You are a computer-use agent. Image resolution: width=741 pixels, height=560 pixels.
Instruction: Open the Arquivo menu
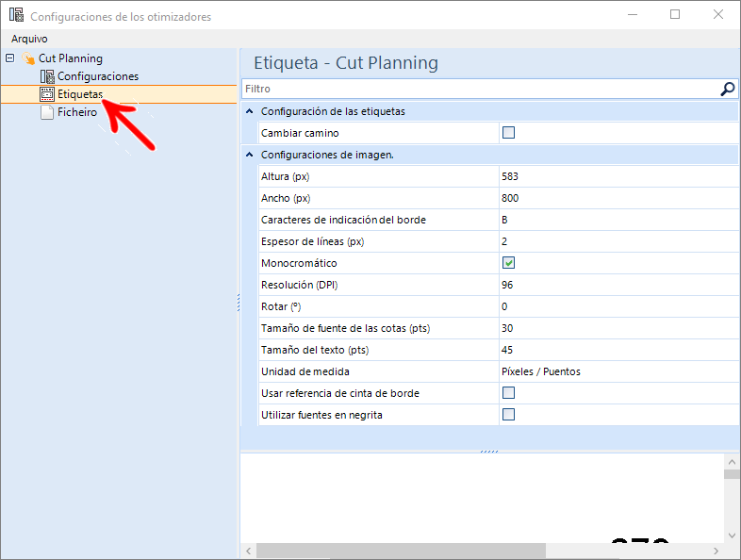pos(29,39)
